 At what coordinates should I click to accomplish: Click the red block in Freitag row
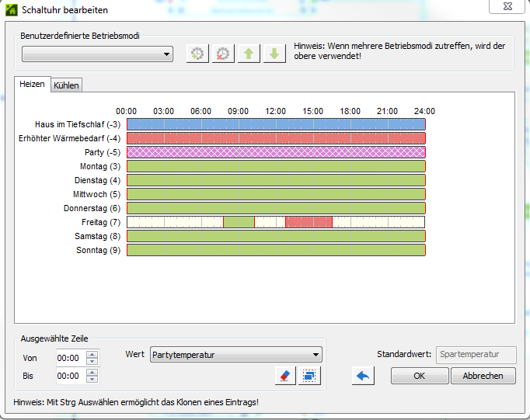coord(309,222)
